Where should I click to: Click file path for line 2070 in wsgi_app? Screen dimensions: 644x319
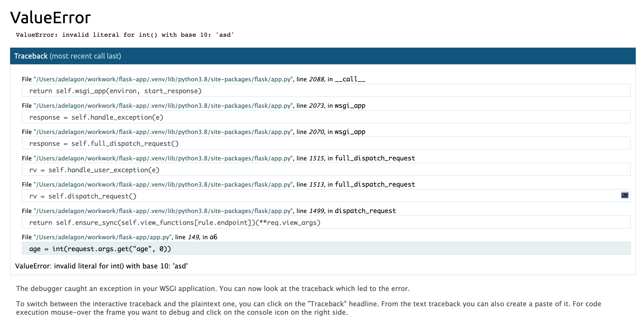tap(163, 132)
